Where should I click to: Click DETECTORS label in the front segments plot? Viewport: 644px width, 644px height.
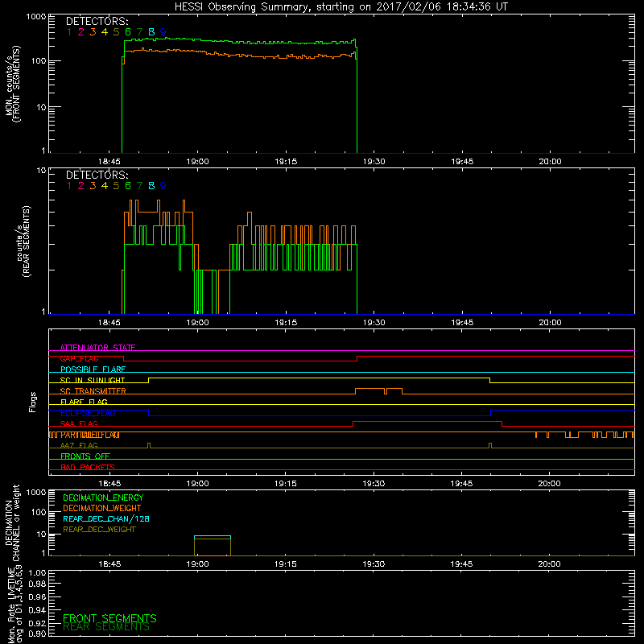tap(97, 22)
